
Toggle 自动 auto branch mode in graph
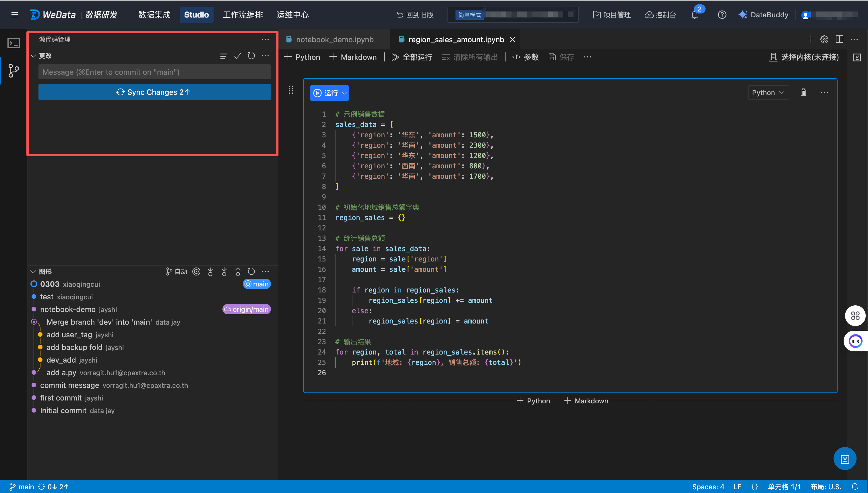click(x=177, y=271)
